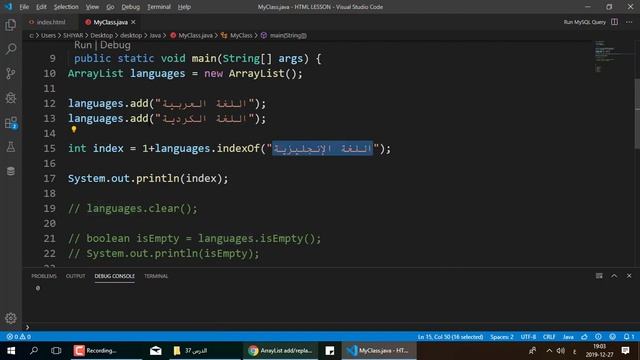Click the lightbulb quick-fix icon

tap(74, 129)
